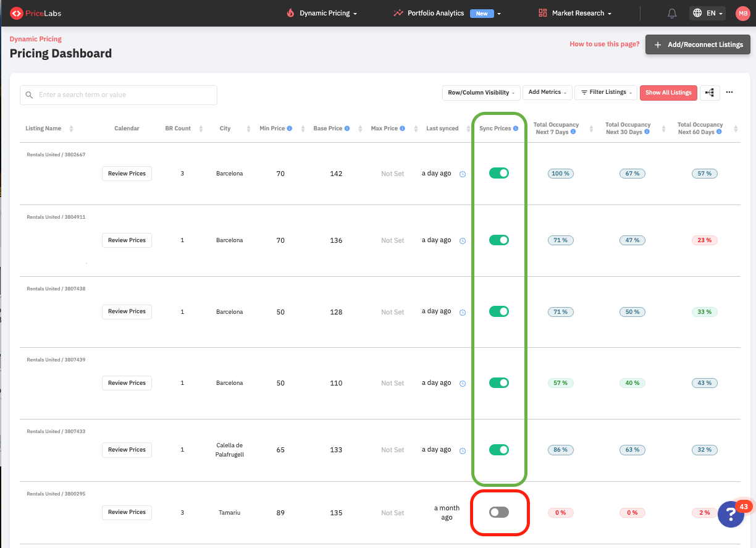Click the Base Price info icon
The width and height of the screenshot is (756, 548).
pos(347,129)
